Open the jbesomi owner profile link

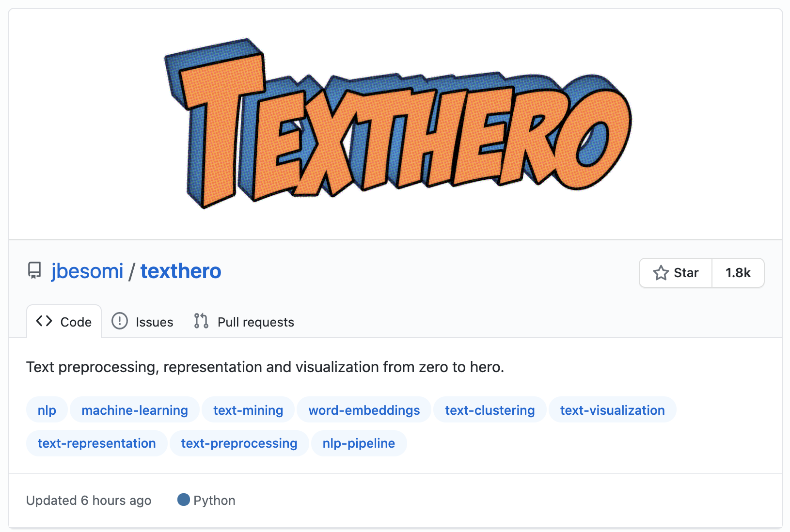[x=87, y=271]
